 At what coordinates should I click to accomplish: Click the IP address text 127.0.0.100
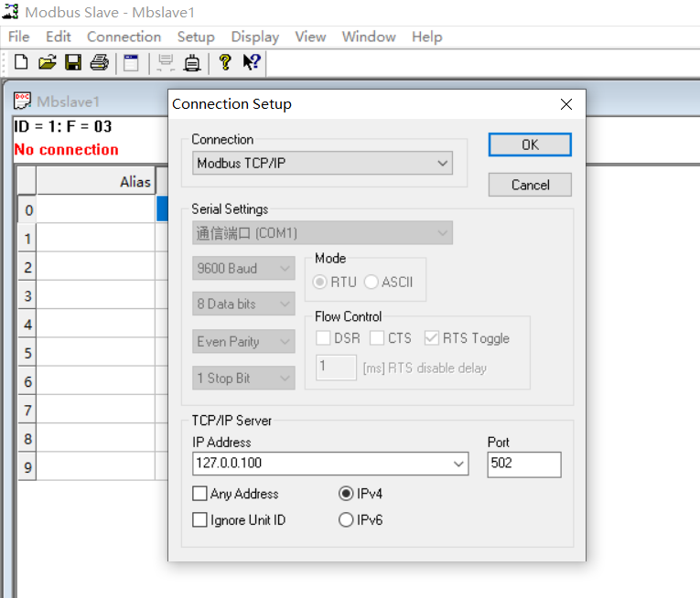point(229,463)
